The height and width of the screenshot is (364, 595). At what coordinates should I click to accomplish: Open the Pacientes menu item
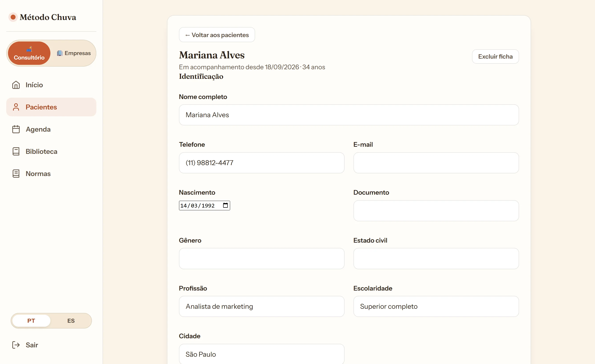(51, 107)
